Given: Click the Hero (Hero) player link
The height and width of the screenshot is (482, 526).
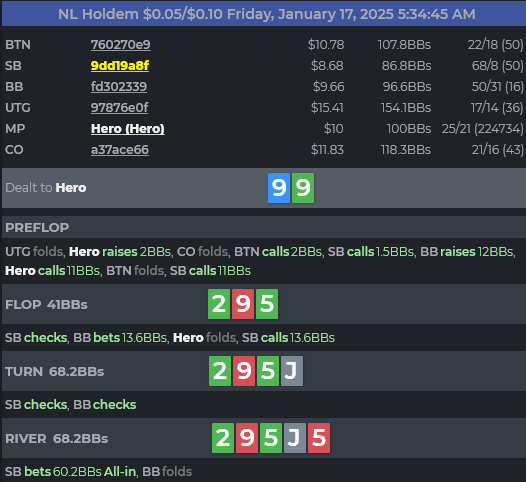Looking at the screenshot, I should click(128, 129).
